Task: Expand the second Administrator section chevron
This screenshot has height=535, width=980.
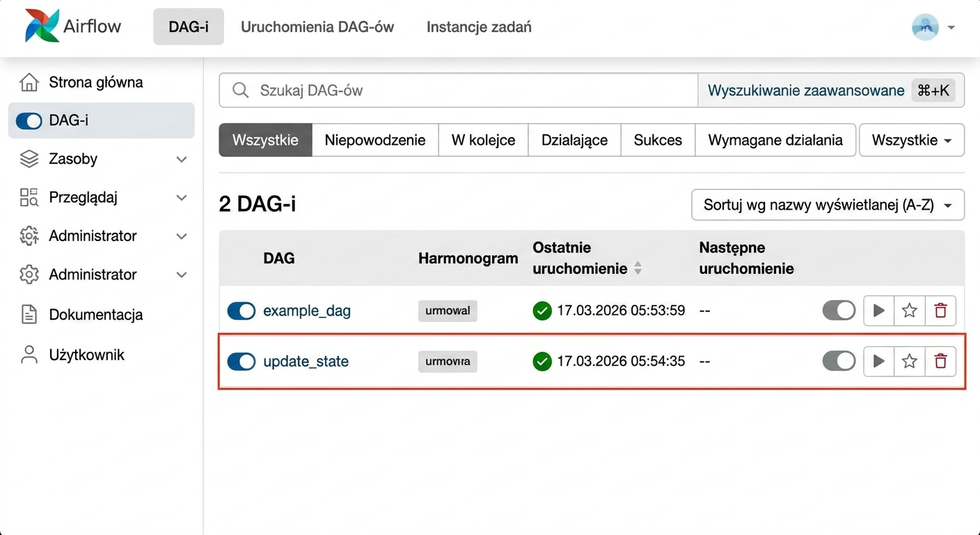Action: tap(182, 274)
